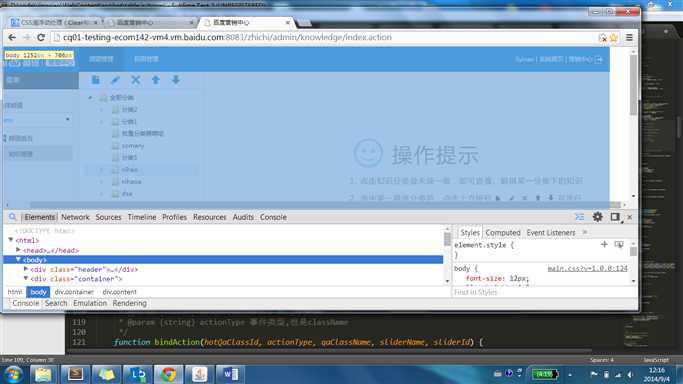
Task: Click the logout icon in the page header
Action: point(598,59)
